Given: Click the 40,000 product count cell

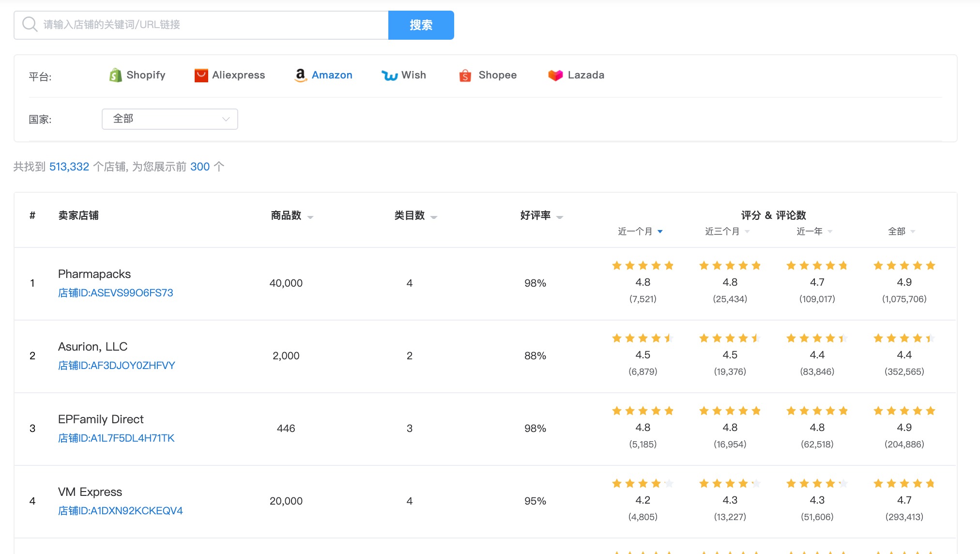Looking at the screenshot, I should coord(286,283).
